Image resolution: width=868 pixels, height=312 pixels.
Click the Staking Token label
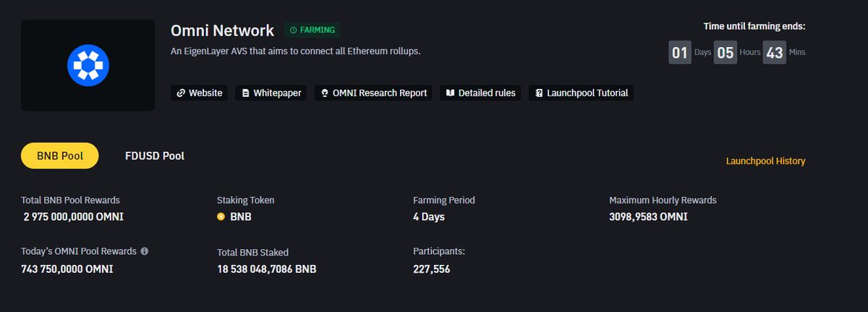pos(246,200)
